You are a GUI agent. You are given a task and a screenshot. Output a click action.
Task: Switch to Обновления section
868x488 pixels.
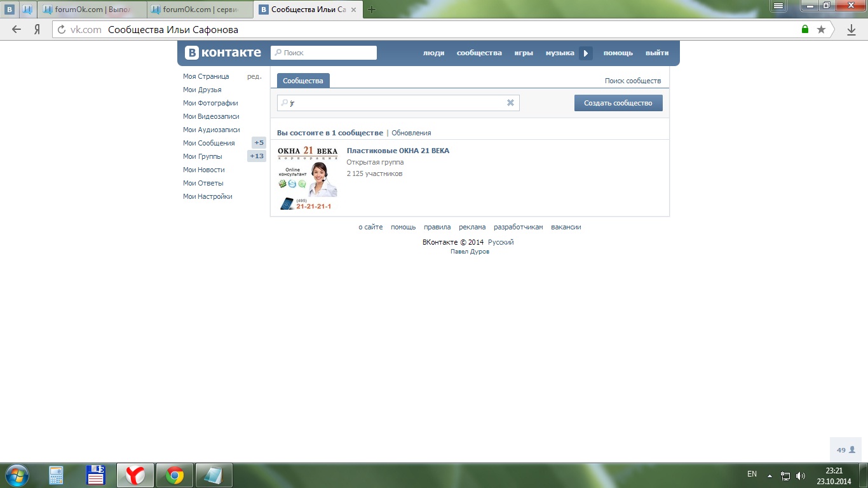[411, 133]
